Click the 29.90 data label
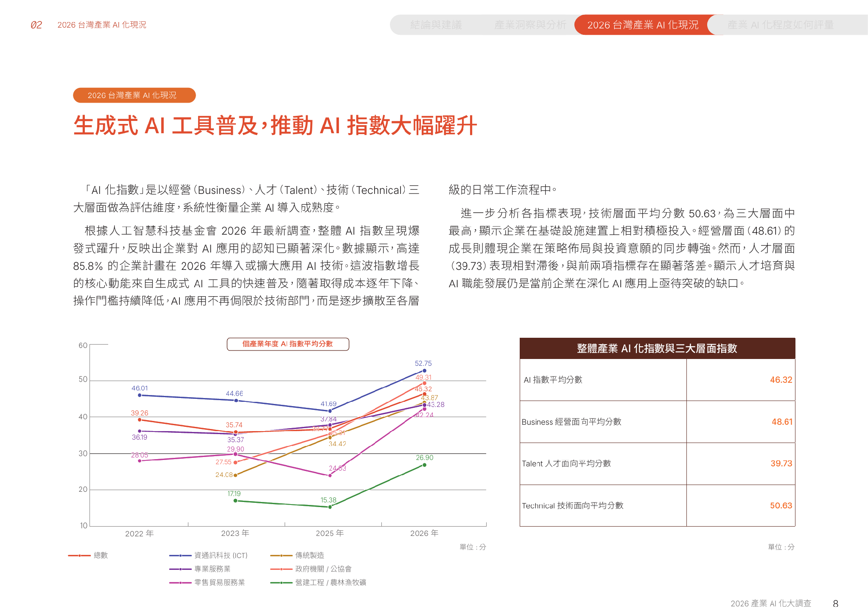Image resolution: width=868 pixels, height=614 pixels. (235, 449)
